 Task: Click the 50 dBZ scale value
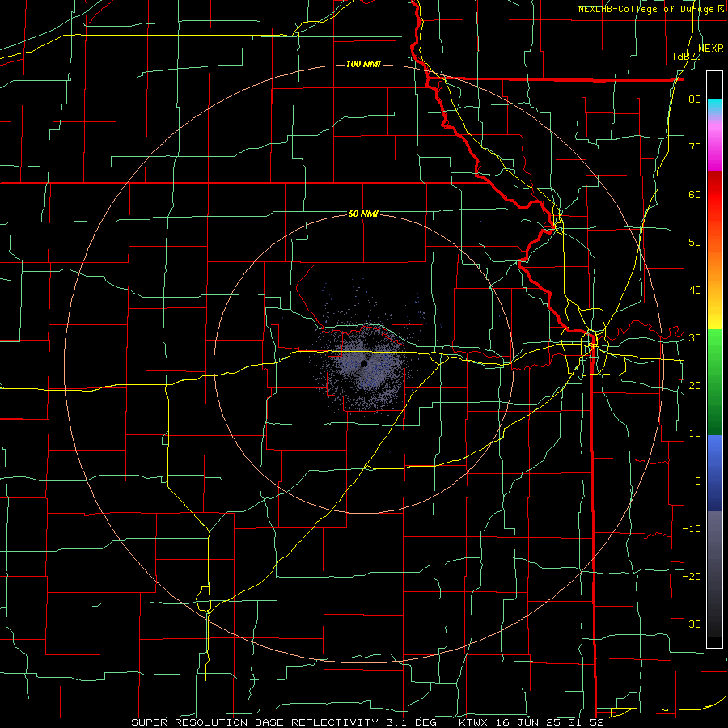tap(695, 243)
